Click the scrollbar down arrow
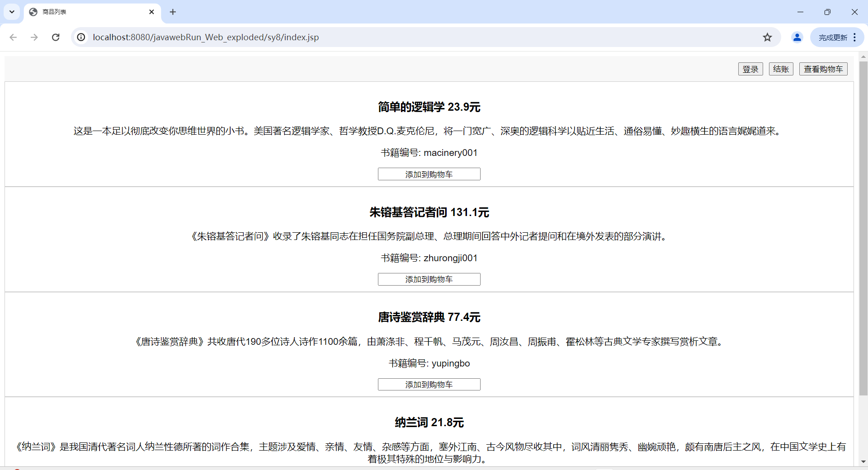Viewport: 868px width, 470px height. point(863,462)
